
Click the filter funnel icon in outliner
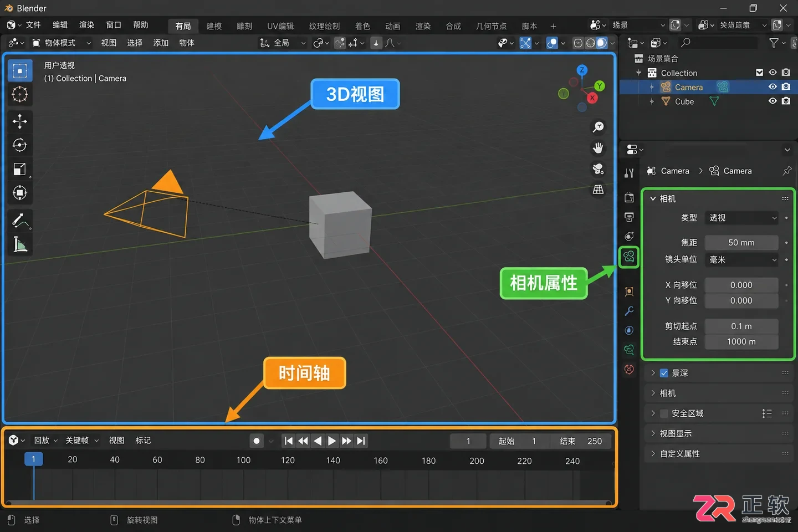[x=774, y=43]
